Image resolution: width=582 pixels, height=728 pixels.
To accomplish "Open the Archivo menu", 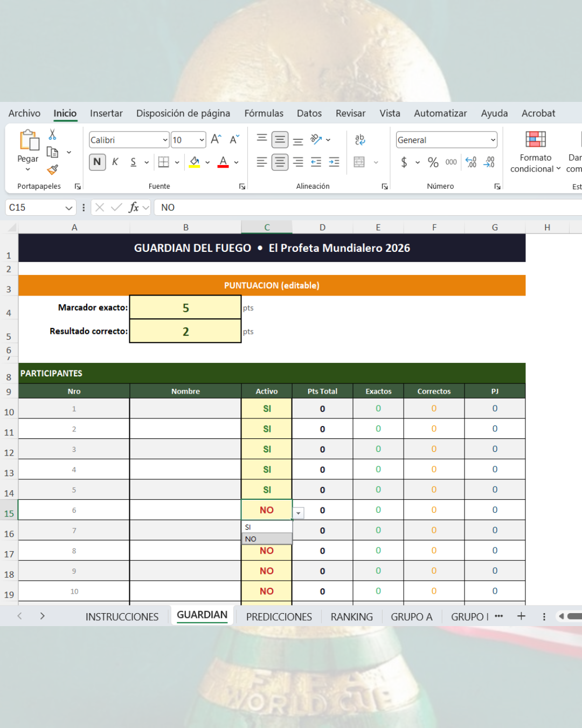I will pyautogui.click(x=24, y=113).
